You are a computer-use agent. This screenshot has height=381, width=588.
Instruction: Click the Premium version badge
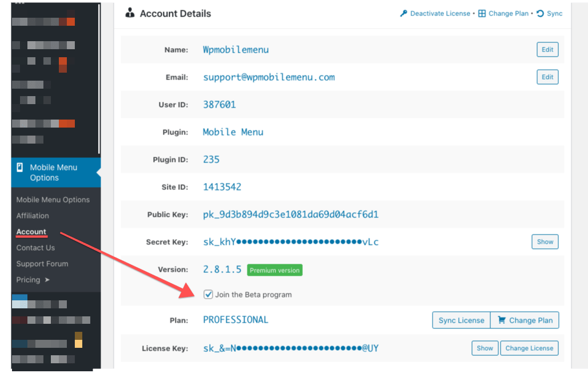coord(275,270)
